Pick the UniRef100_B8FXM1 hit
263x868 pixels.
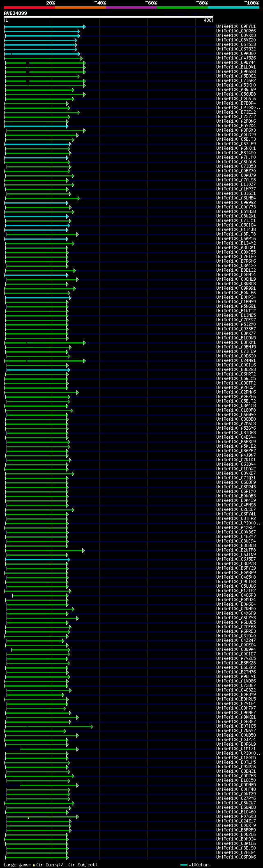point(236,343)
